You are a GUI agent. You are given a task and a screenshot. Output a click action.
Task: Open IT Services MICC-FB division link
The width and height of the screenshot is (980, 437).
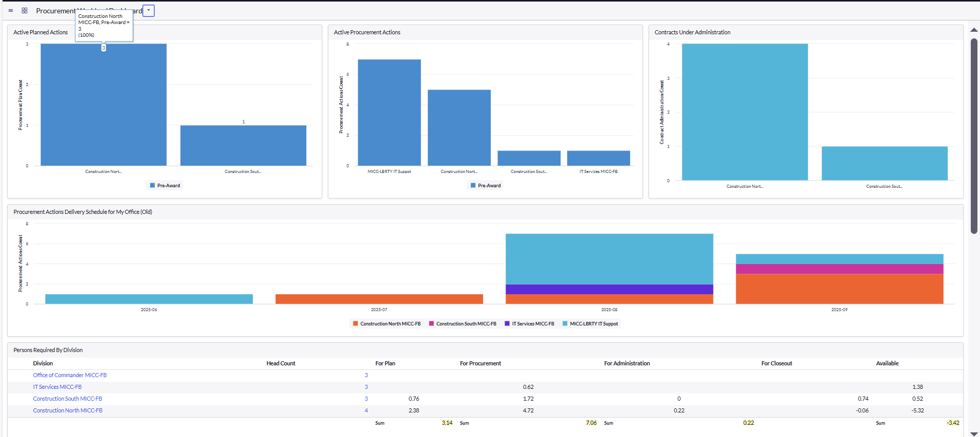point(57,387)
